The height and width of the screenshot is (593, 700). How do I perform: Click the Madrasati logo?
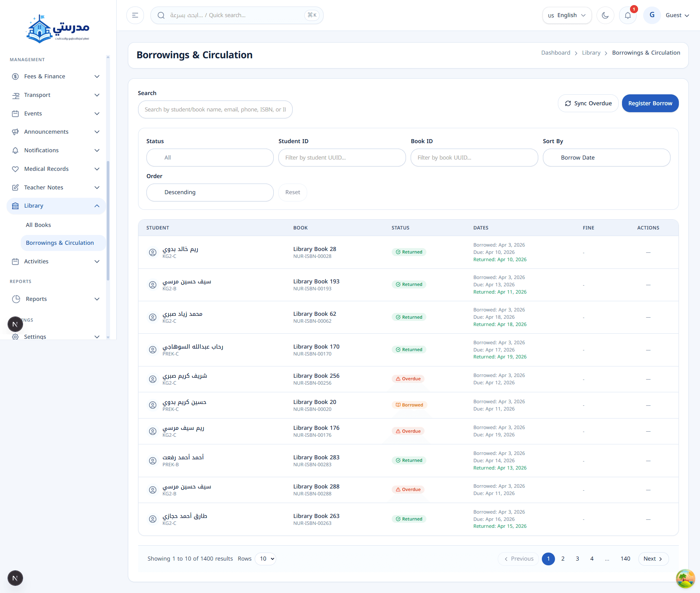pos(58,29)
